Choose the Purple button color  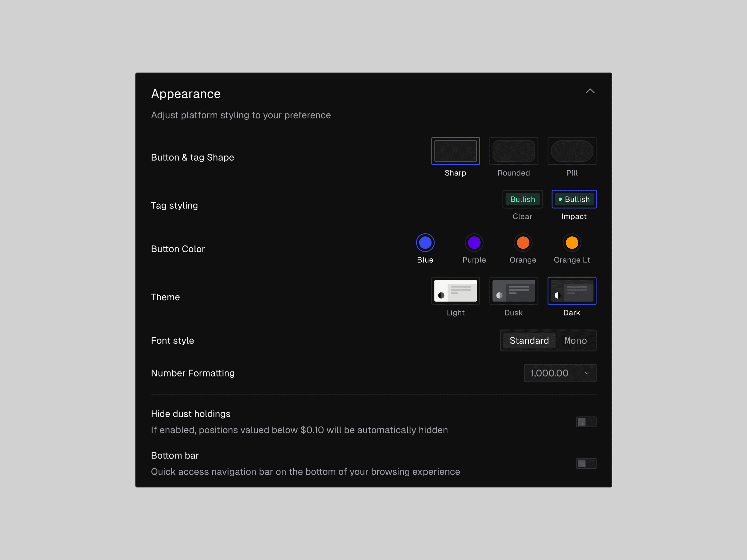click(474, 243)
